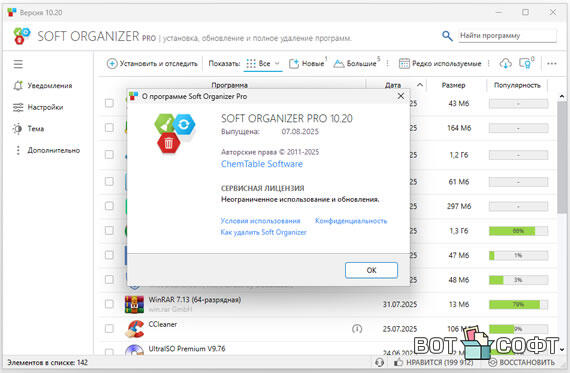Sort by Размер column header
This screenshot has width=570, height=373.
(453, 85)
